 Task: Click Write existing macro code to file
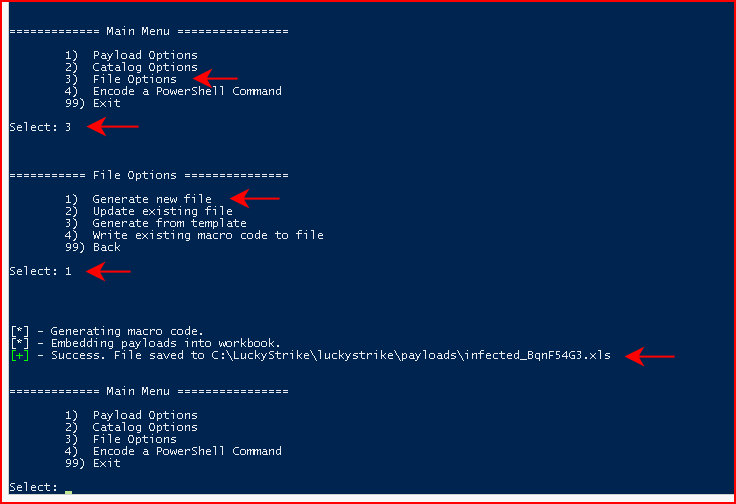click(x=208, y=235)
